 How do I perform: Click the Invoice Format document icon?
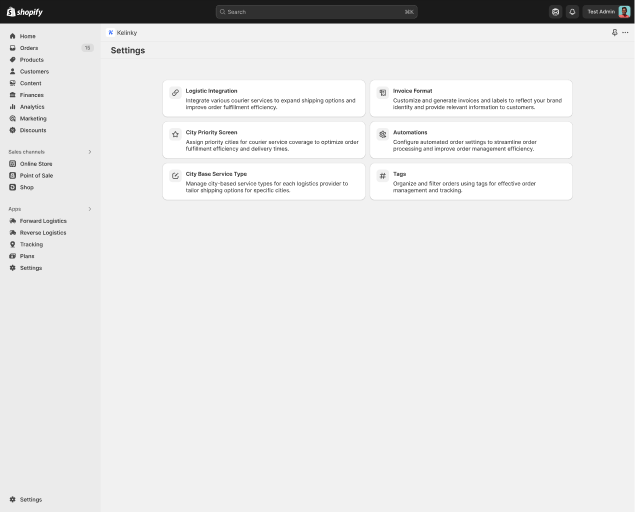click(x=382, y=93)
